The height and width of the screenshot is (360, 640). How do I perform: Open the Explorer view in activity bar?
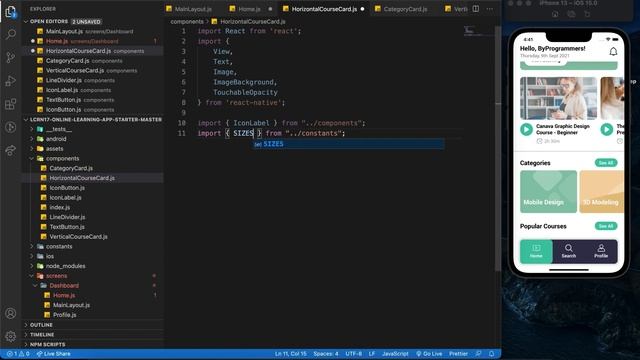(x=11, y=12)
